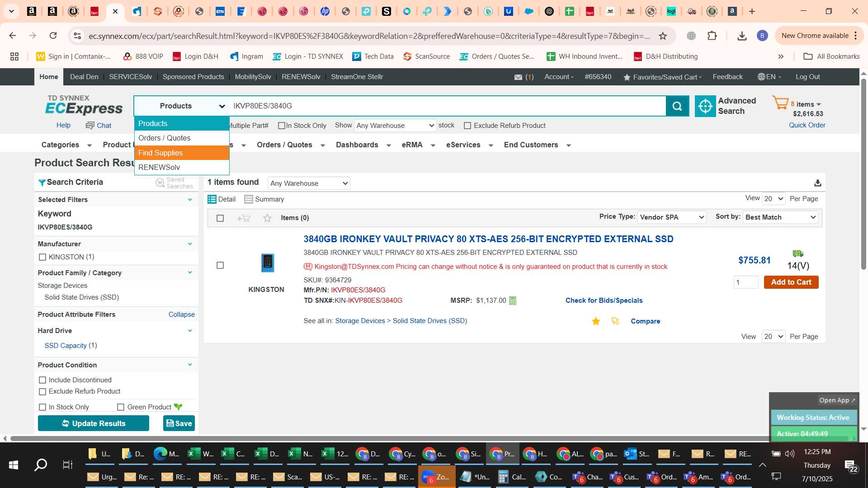The image size is (868, 488).
Task: Reload the page in Chrome
Action: (53, 36)
